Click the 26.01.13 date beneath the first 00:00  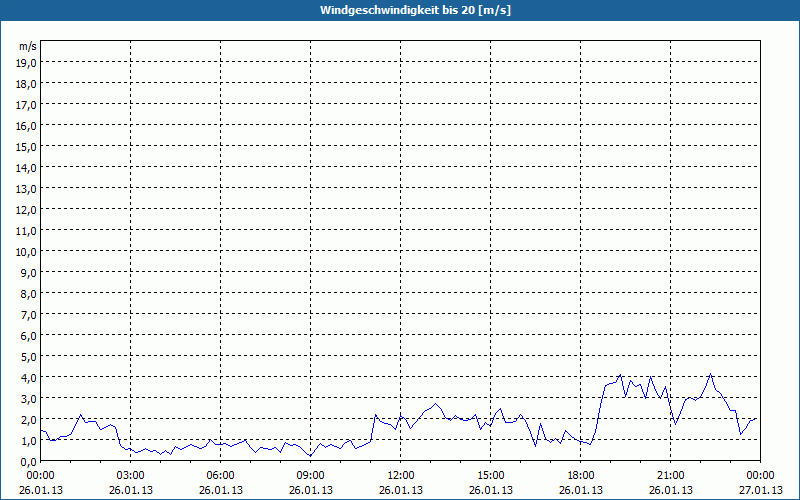pyautogui.click(x=41, y=490)
